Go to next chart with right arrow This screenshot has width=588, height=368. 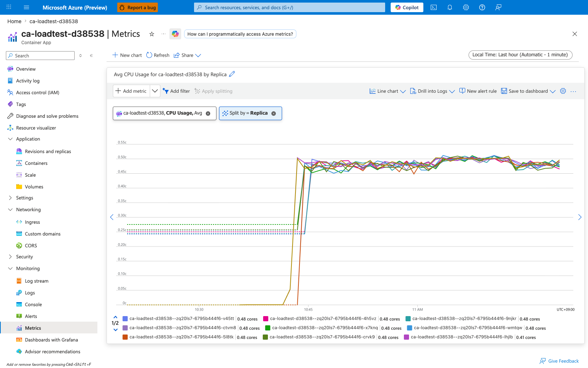[580, 217]
